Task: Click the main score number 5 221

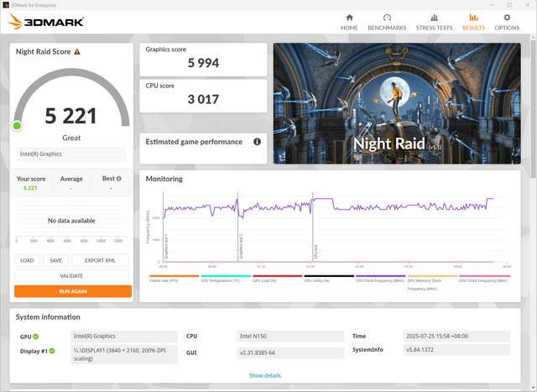Action: (70, 116)
